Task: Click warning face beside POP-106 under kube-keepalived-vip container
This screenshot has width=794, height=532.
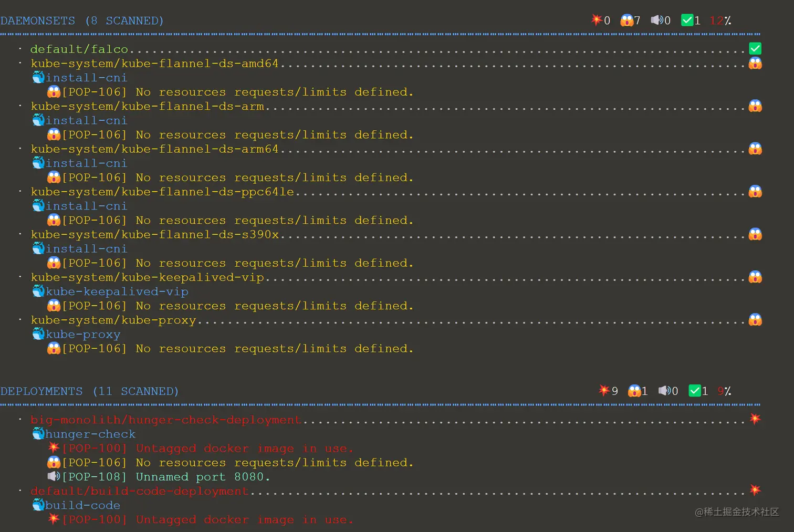Action: (54, 305)
